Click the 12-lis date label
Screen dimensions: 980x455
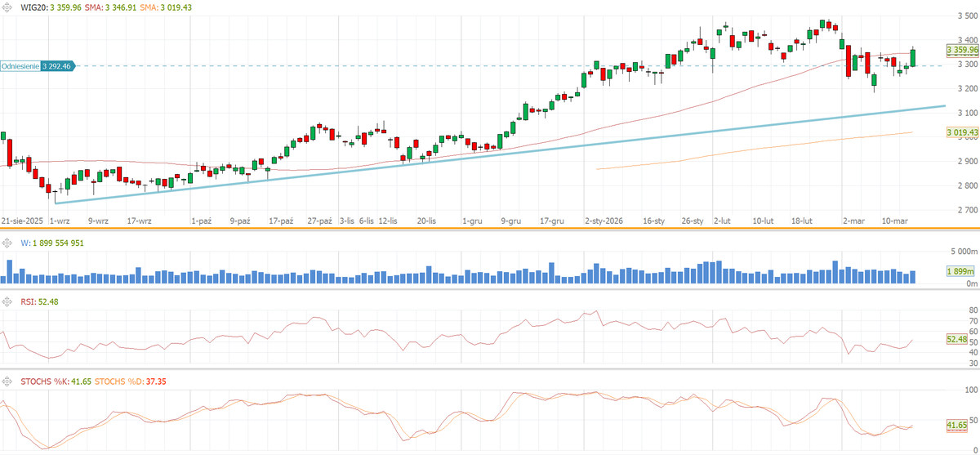pyautogui.click(x=388, y=221)
